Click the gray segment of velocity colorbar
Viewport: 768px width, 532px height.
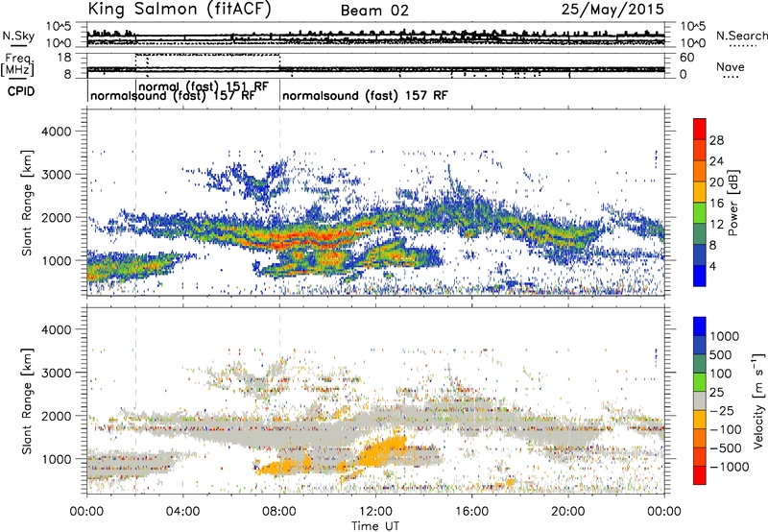tap(700, 400)
